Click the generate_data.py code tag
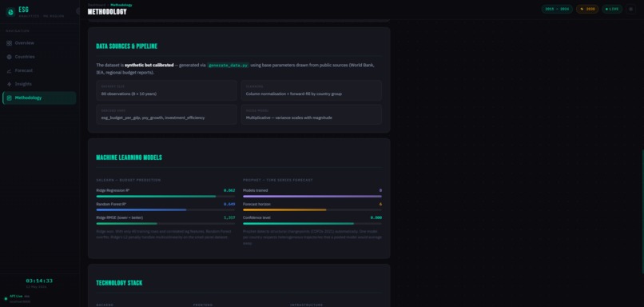The image size is (644, 307). 228,66
